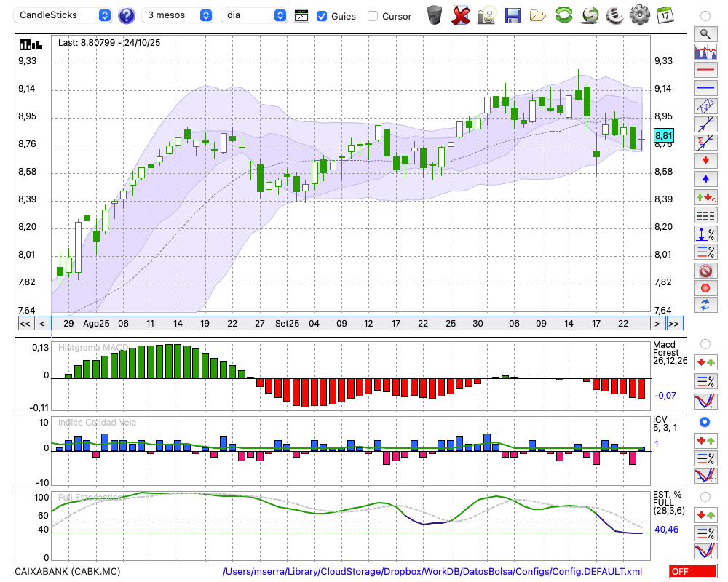Click red-green arrows icon in ICV panel
The image size is (728, 582).
point(705,440)
